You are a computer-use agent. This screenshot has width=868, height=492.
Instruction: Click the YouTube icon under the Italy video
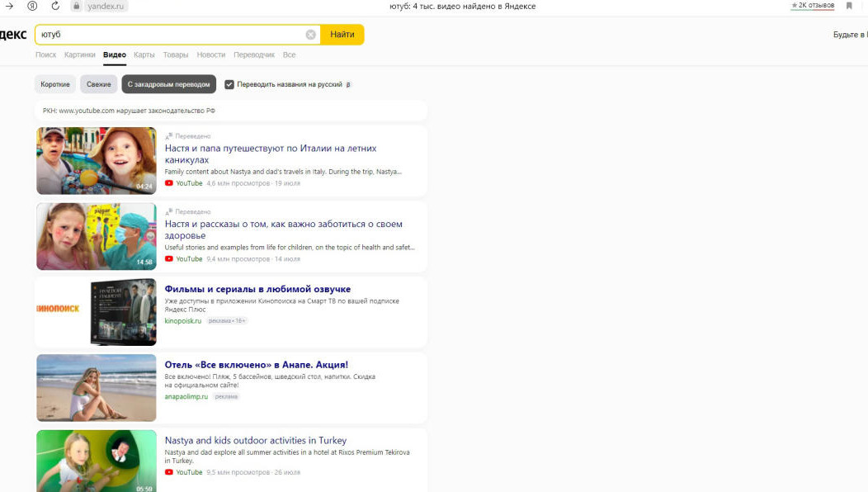pyautogui.click(x=169, y=183)
